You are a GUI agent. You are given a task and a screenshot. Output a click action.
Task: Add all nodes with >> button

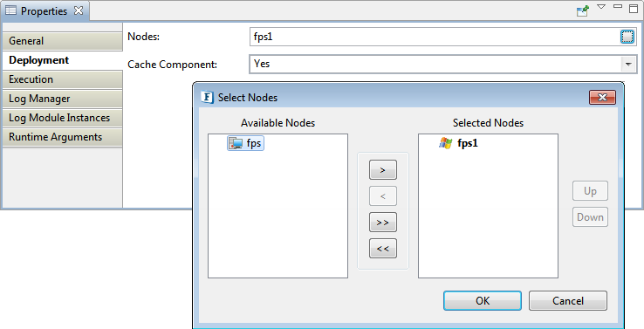[383, 223]
